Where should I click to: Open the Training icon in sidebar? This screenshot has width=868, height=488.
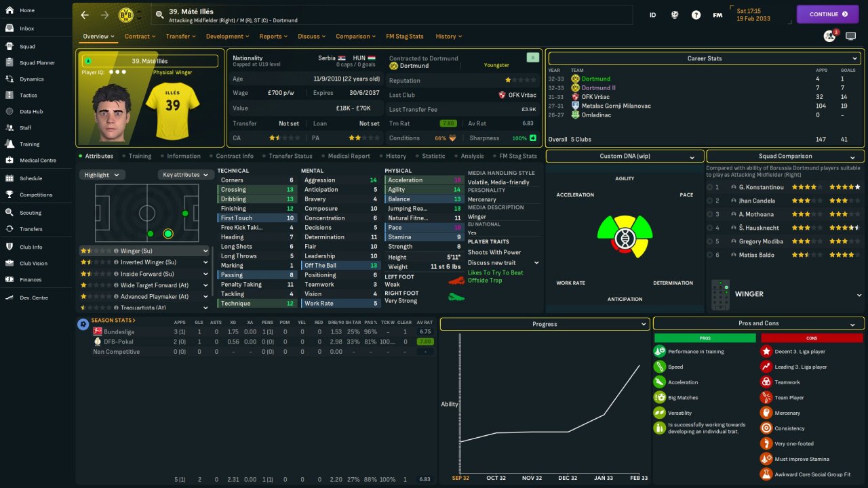(x=9, y=144)
